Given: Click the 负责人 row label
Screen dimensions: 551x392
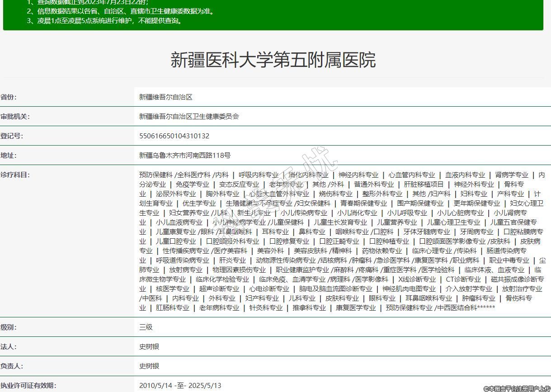Looking at the screenshot, I should point(12,366).
